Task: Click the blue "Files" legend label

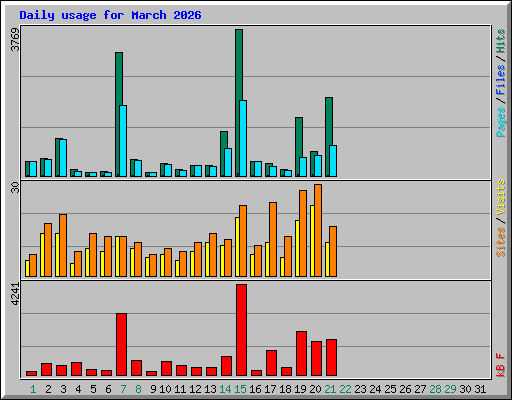Action: pyautogui.click(x=500, y=80)
